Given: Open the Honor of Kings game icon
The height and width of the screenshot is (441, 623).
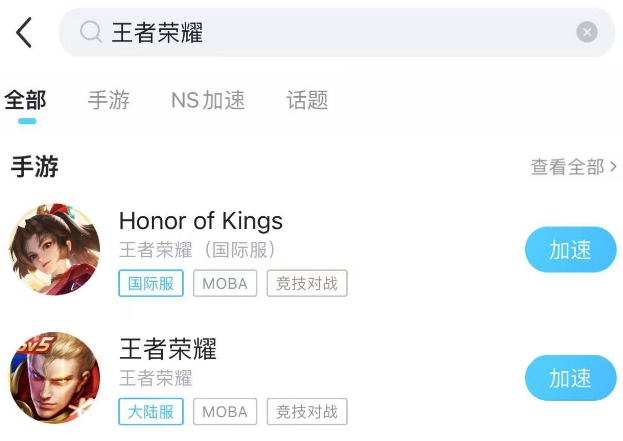Looking at the screenshot, I should [x=55, y=249].
